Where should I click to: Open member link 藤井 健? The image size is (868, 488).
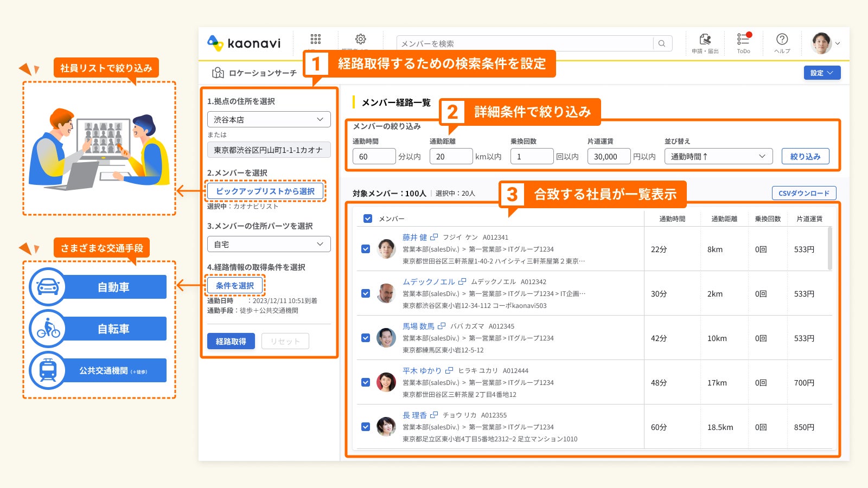pos(414,237)
